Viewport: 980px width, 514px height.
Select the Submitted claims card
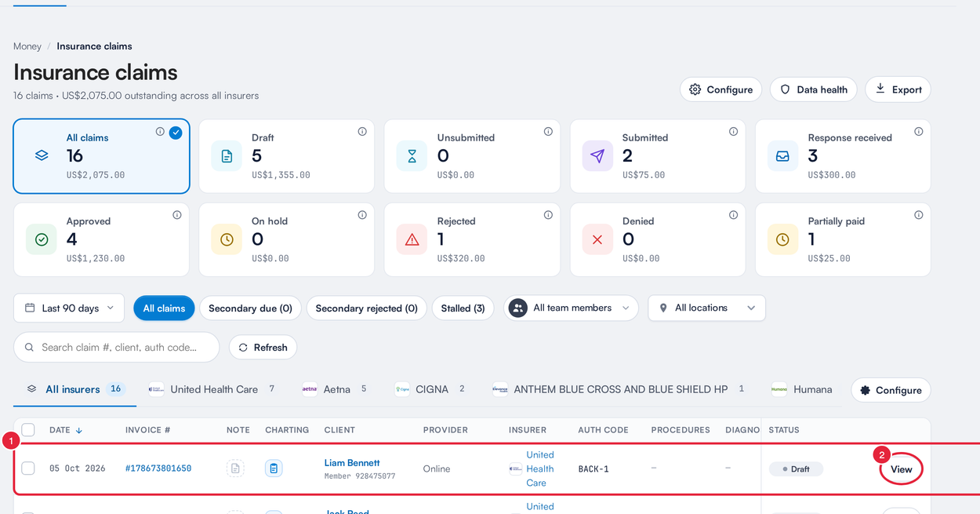pos(658,156)
